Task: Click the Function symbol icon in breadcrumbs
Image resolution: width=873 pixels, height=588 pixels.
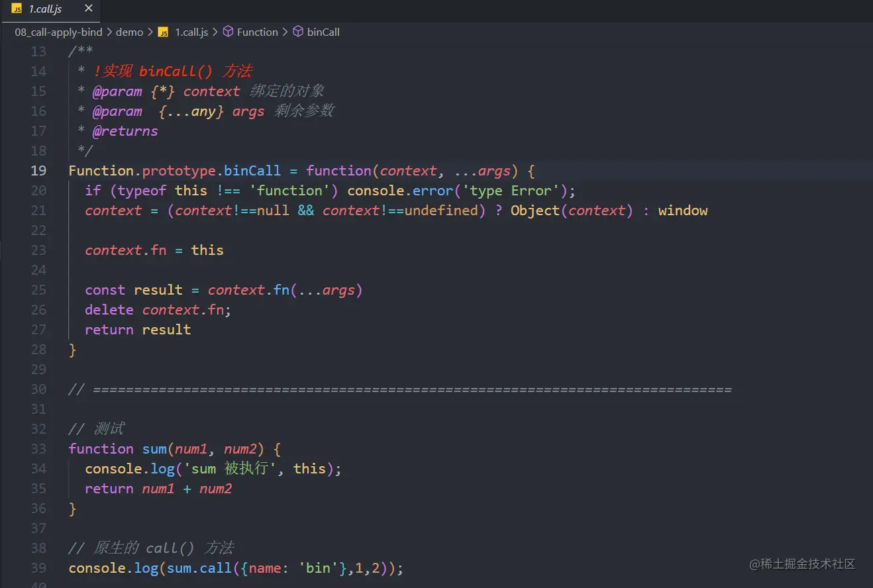Action: coord(228,32)
